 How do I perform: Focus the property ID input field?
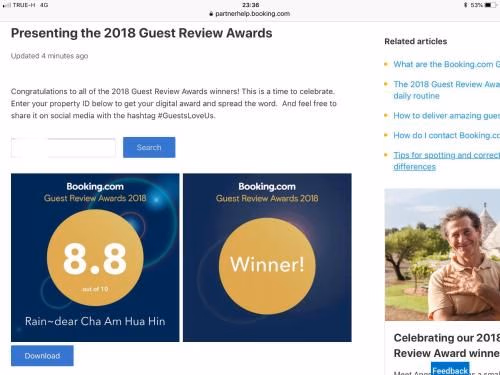coord(63,148)
